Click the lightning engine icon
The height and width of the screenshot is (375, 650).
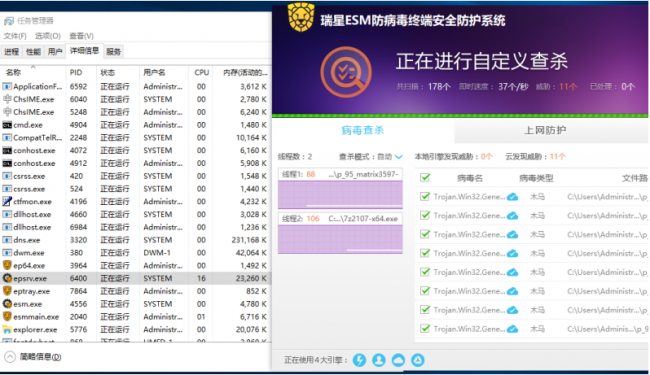359,360
